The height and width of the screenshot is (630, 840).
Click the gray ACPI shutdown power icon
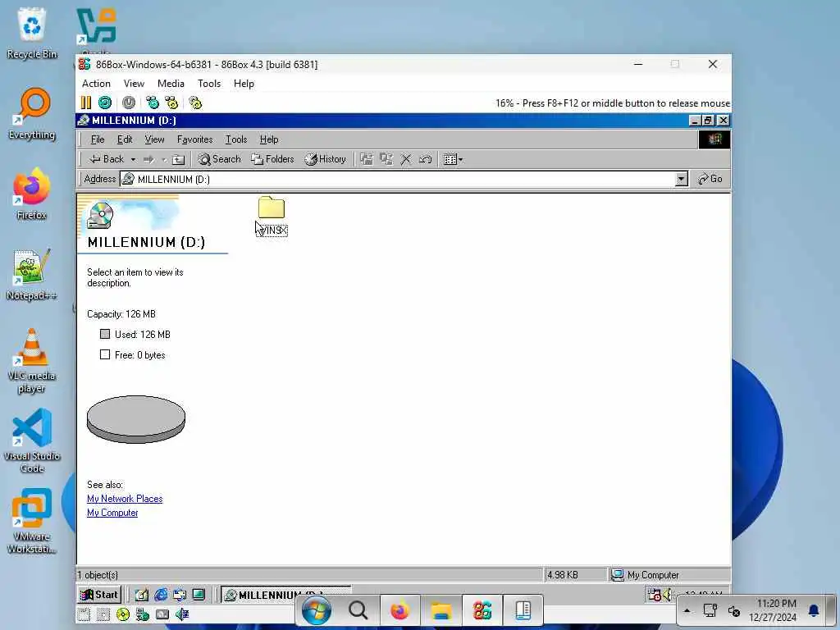tap(129, 103)
